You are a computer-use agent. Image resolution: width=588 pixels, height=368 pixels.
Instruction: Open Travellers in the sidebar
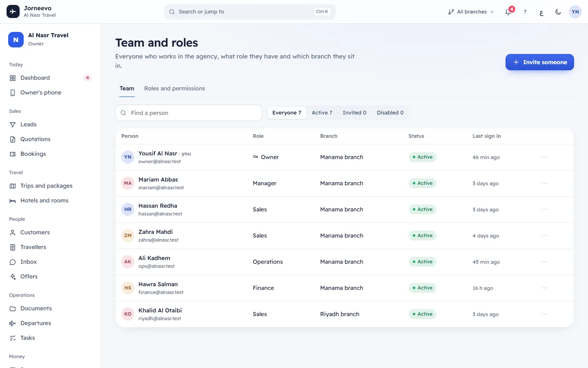pyautogui.click(x=50, y=247)
